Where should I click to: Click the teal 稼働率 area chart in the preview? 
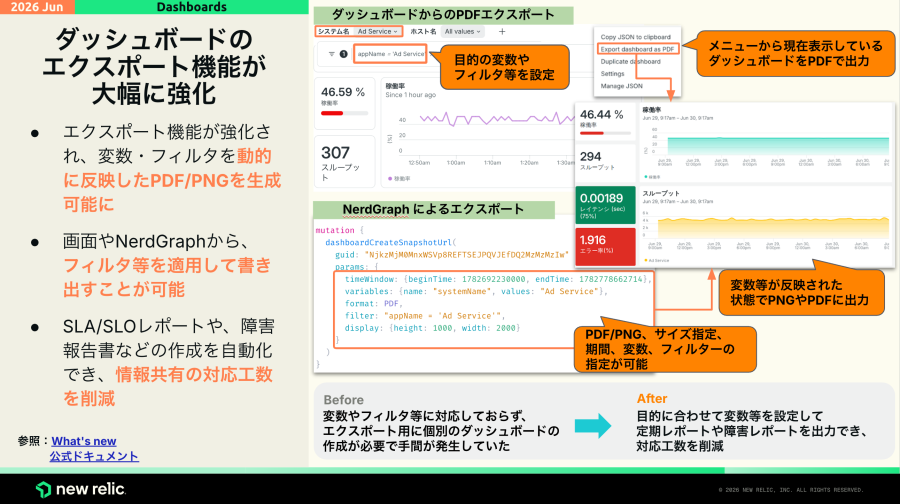pos(778,145)
